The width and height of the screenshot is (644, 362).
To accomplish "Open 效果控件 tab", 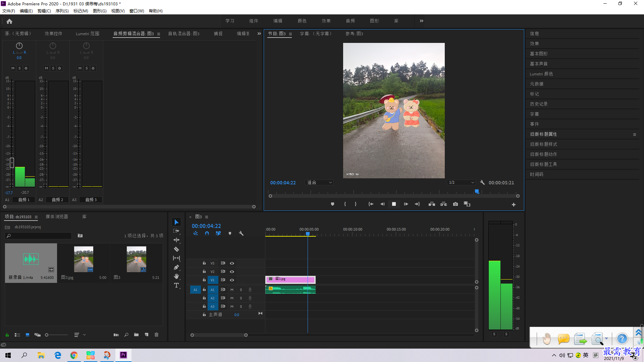I will (x=53, y=34).
